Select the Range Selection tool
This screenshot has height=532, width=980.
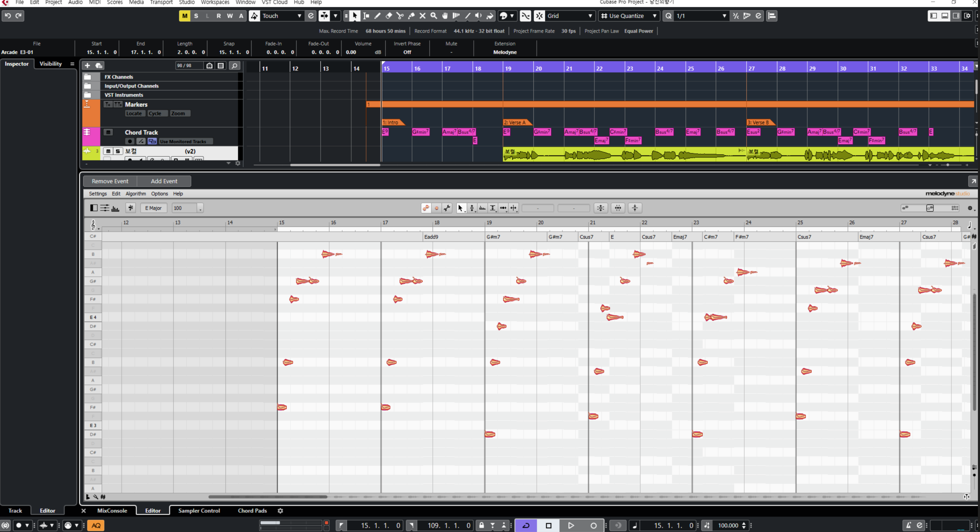point(366,16)
